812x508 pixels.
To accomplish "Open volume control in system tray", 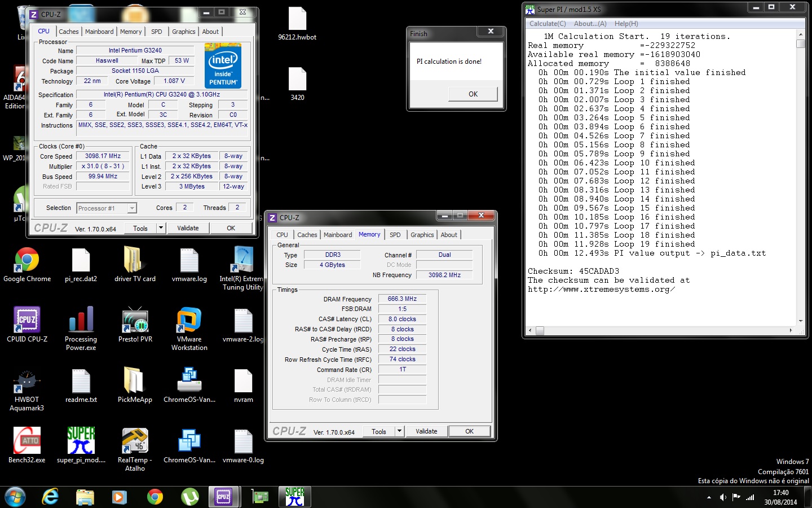I will pos(723,497).
